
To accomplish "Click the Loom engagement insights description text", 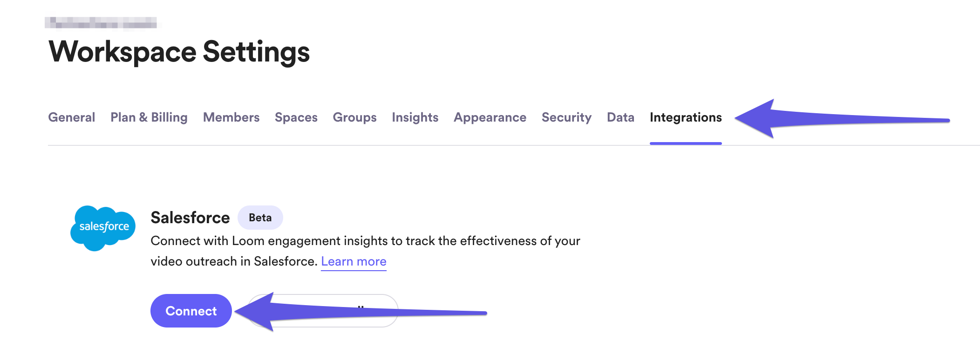I will click(365, 241).
